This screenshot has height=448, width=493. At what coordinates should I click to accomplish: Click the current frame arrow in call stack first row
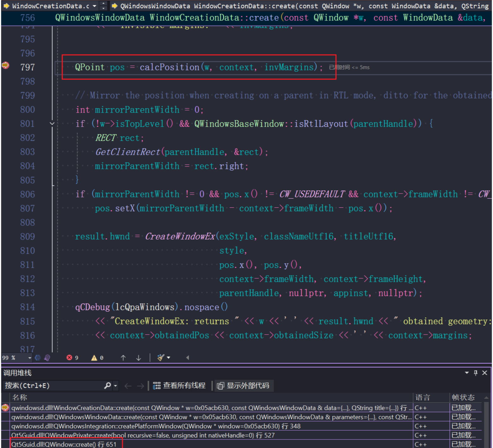point(5,408)
